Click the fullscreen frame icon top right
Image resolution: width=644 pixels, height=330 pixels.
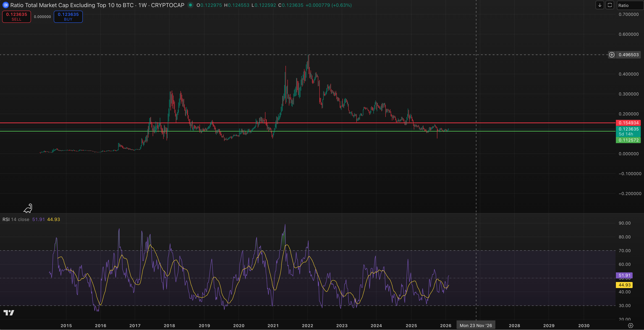point(610,5)
